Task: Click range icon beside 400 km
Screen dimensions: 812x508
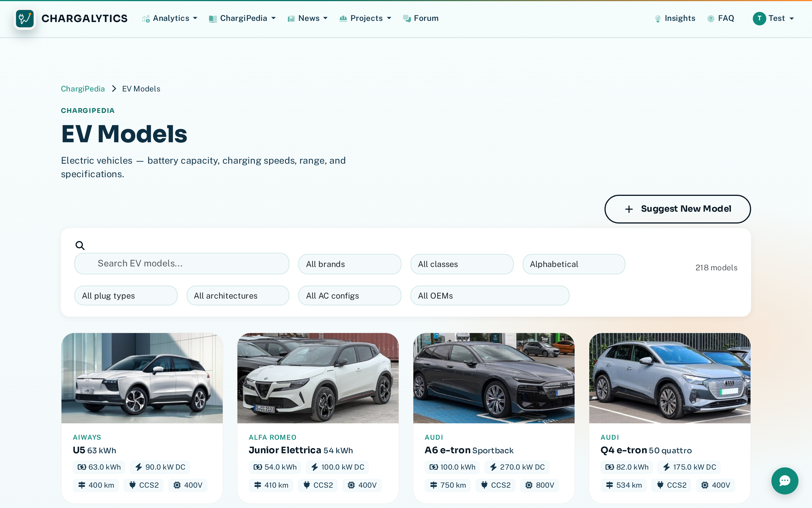Action: point(81,485)
